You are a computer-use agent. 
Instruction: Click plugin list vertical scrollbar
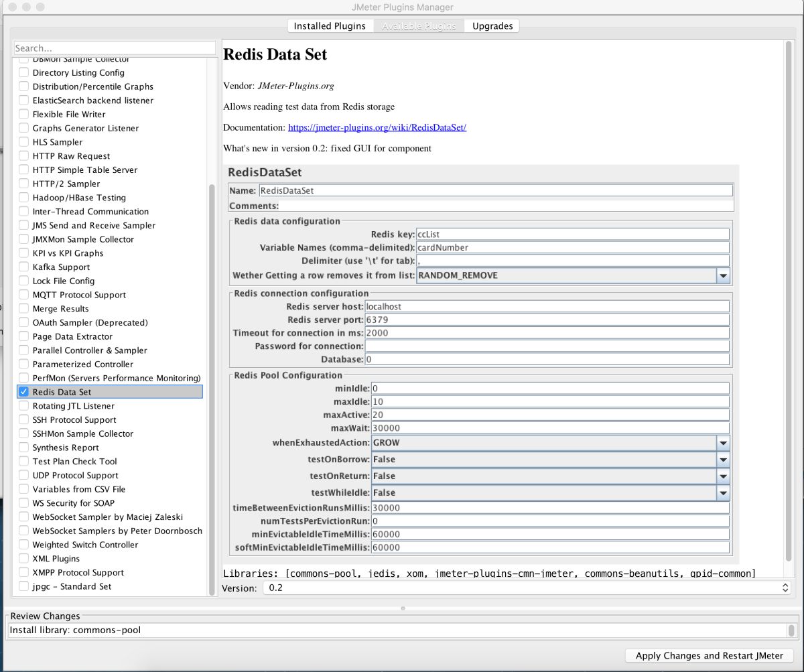[213, 389]
